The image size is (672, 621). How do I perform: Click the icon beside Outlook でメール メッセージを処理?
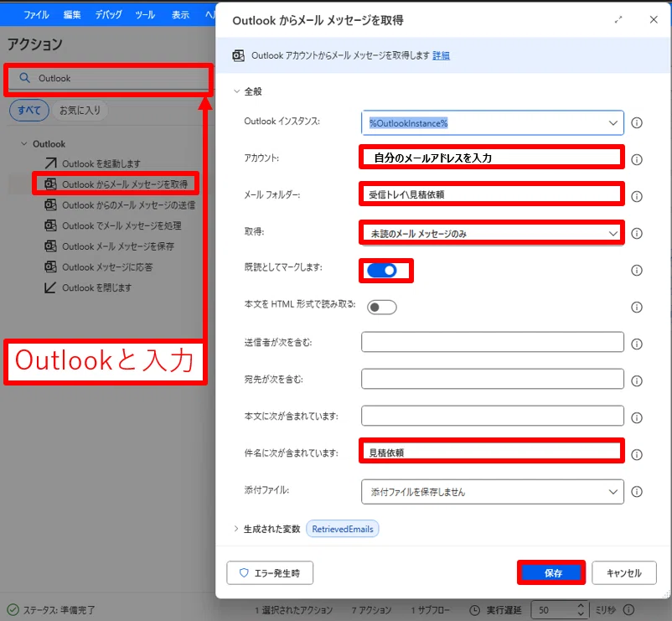(50, 225)
